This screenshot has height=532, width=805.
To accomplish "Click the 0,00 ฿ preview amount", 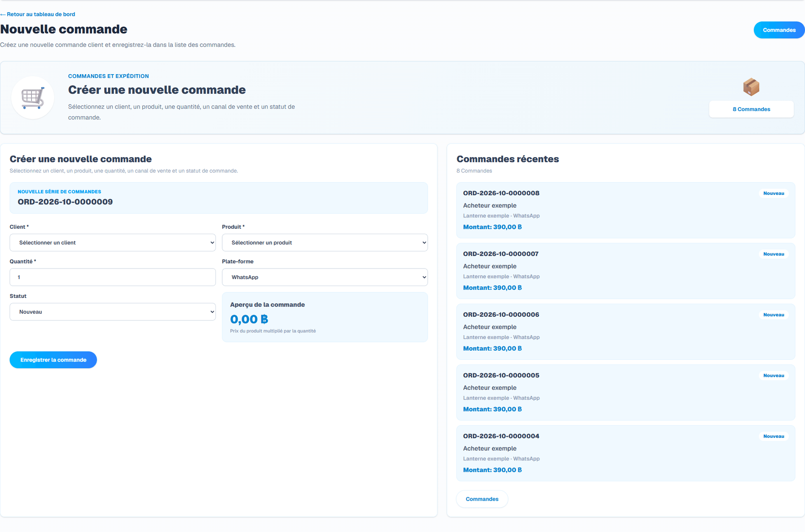I will point(249,319).
